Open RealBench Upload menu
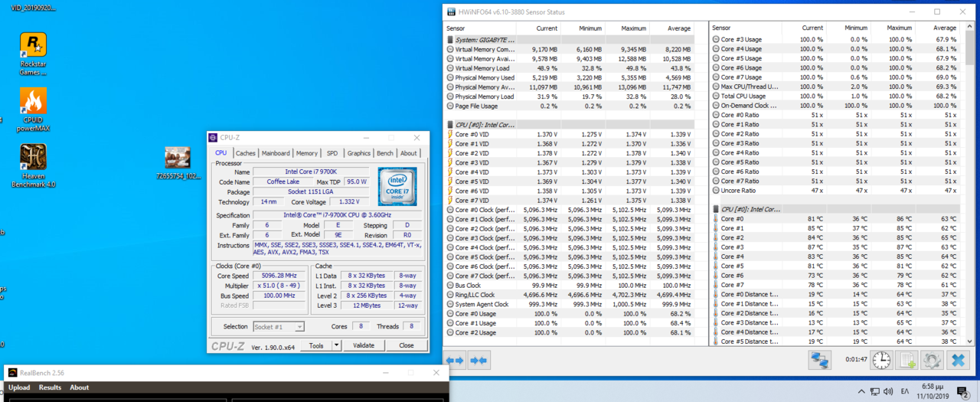Viewport: 980px width, 402px height. [19, 387]
